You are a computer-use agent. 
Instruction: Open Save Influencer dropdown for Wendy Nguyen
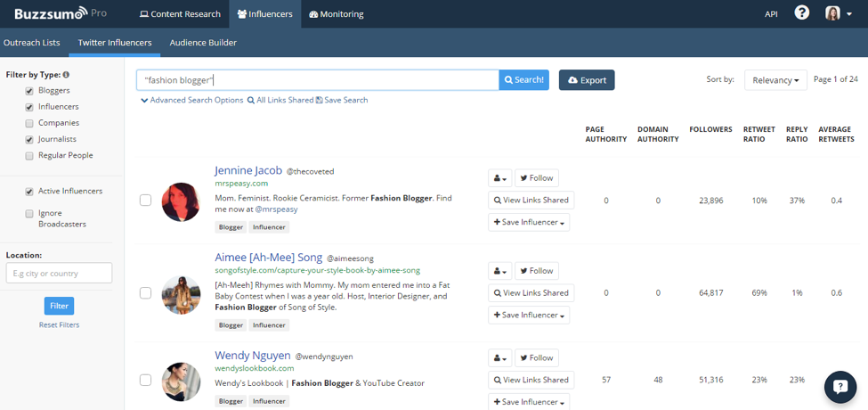click(x=529, y=402)
